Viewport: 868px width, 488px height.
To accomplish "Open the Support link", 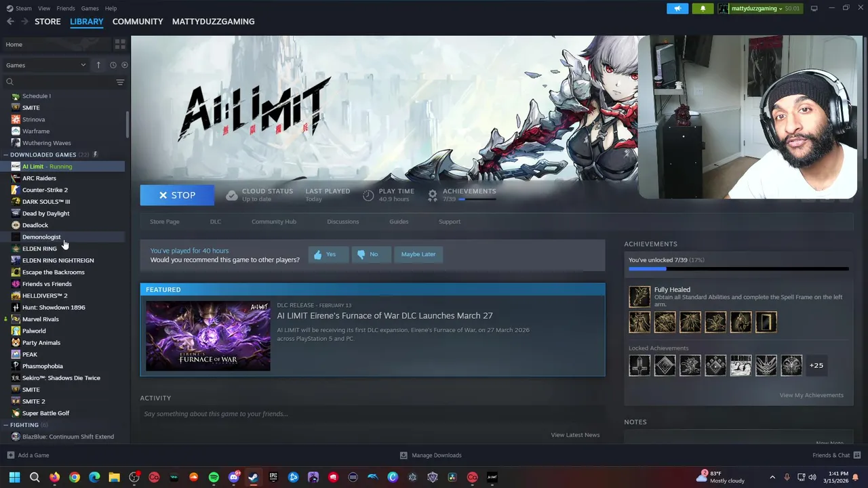I will point(450,222).
